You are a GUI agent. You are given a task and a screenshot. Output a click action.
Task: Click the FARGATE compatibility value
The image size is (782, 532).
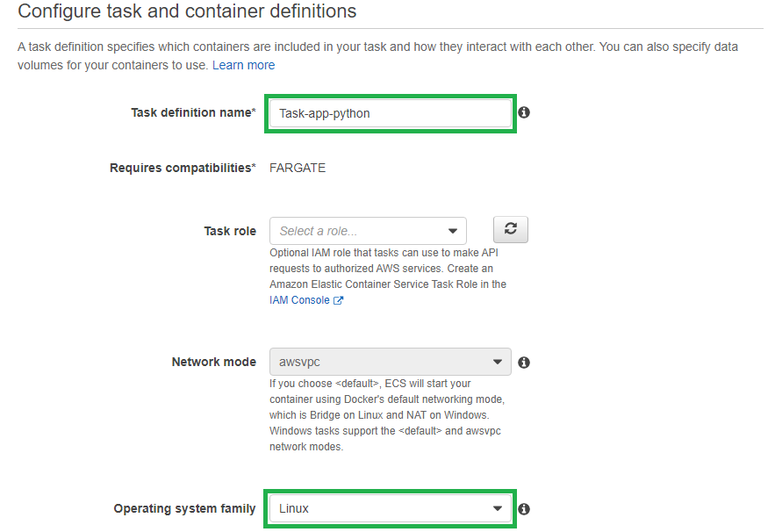point(298,169)
